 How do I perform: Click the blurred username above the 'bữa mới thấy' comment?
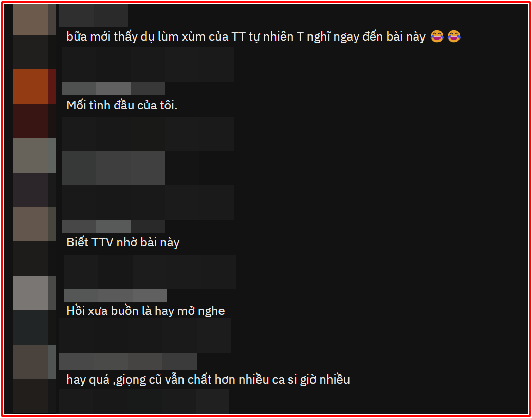click(94, 15)
